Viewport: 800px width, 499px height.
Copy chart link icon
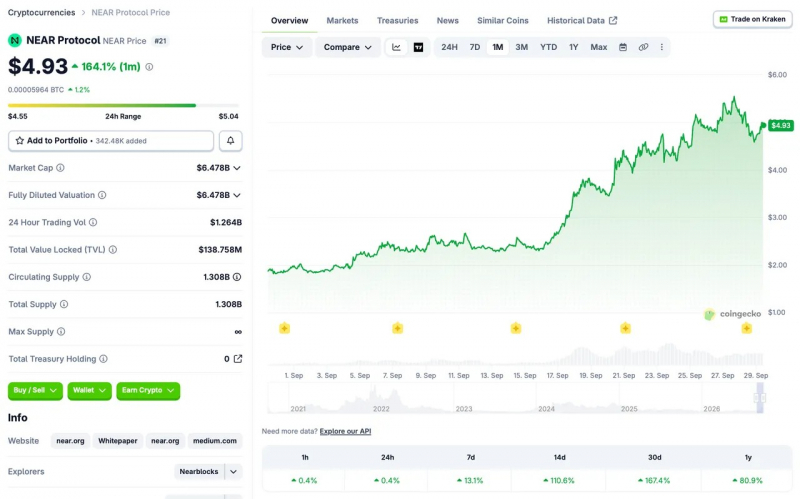643,47
